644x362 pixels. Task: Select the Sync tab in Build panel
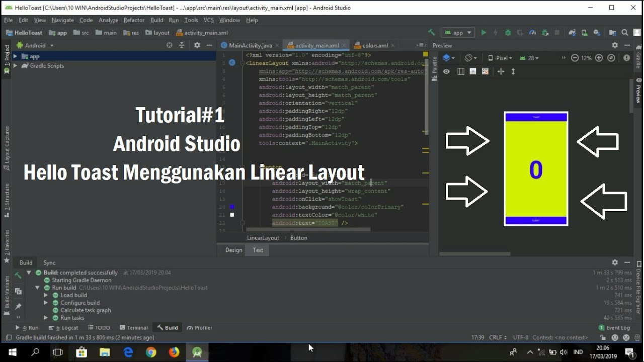pos(49,262)
